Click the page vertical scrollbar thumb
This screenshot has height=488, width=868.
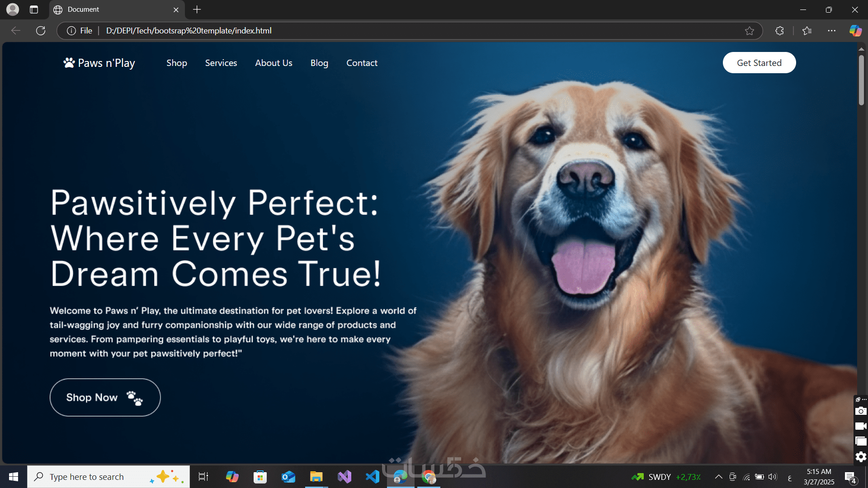(x=861, y=79)
